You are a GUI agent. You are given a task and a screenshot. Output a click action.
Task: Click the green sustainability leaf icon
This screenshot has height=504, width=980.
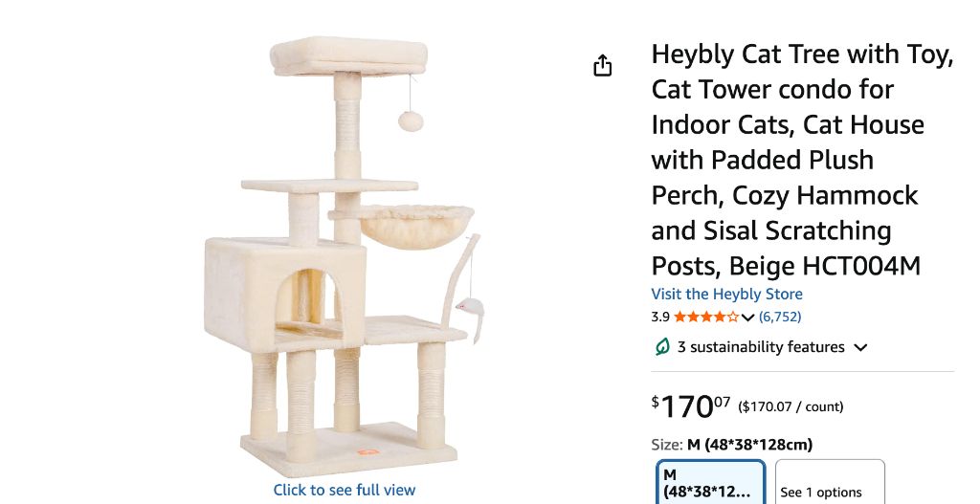click(x=661, y=347)
